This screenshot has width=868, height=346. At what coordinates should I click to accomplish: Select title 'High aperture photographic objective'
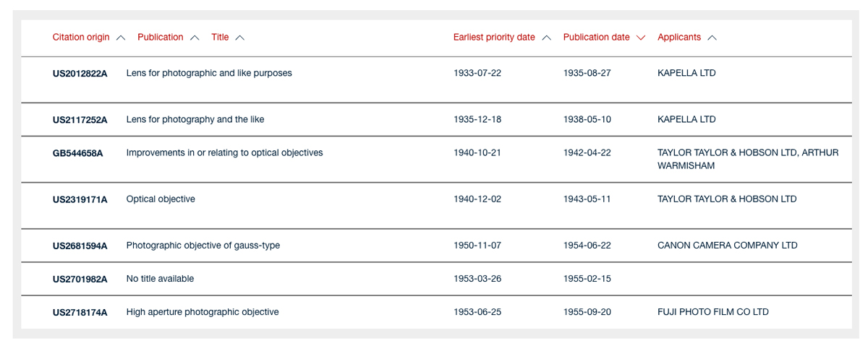tap(203, 311)
